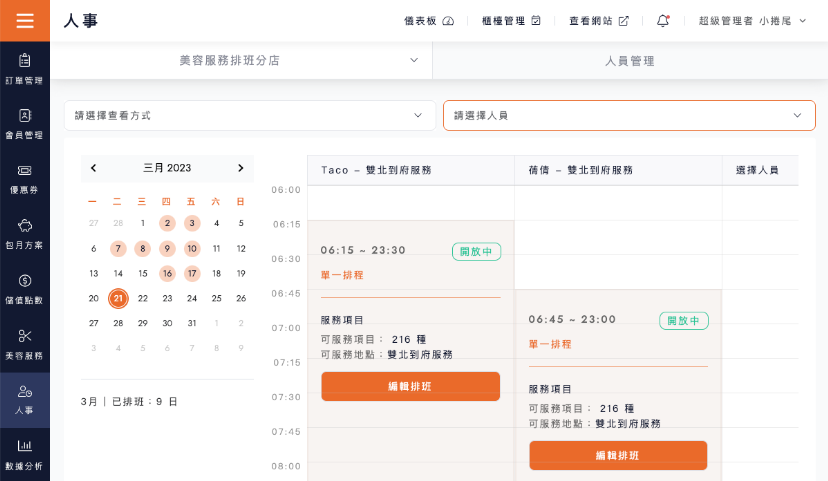Expand 美容服務排班分店 tab dropdown
This screenshot has height=481, width=828.
pyautogui.click(x=241, y=60)
